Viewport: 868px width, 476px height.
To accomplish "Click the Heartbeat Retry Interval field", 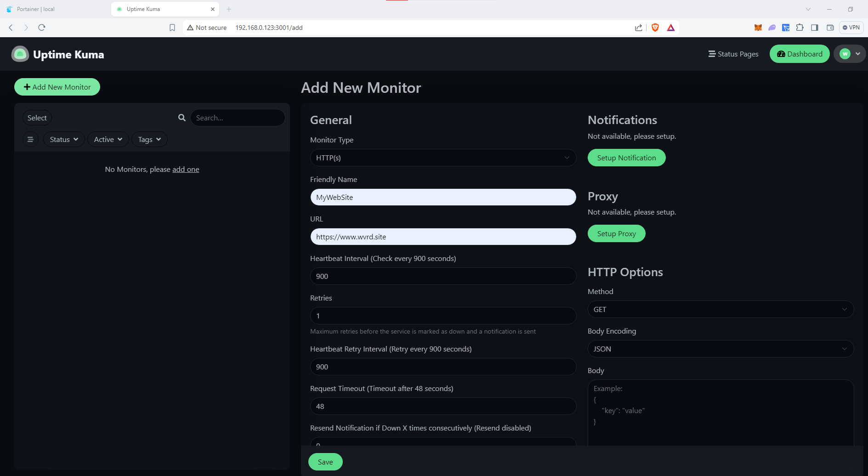I will point(443,367).
